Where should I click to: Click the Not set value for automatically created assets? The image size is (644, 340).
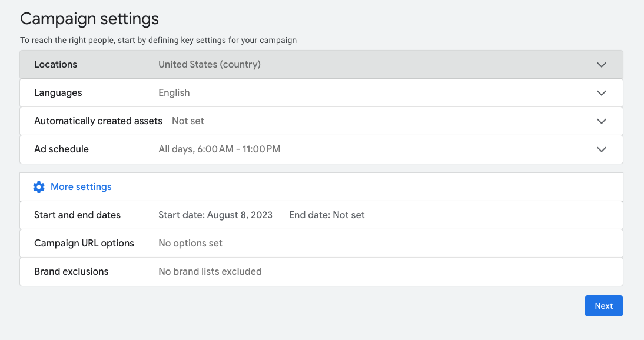pos(188,121)
